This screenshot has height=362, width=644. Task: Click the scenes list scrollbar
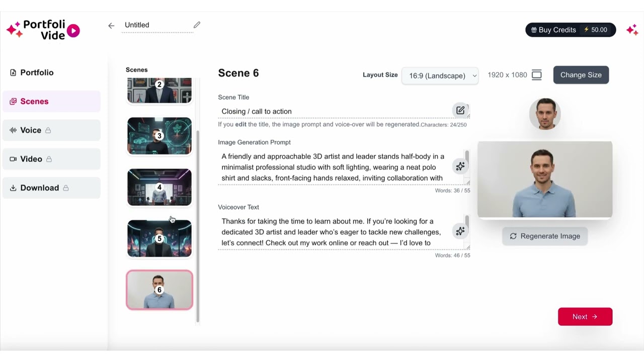coord(198,226)
